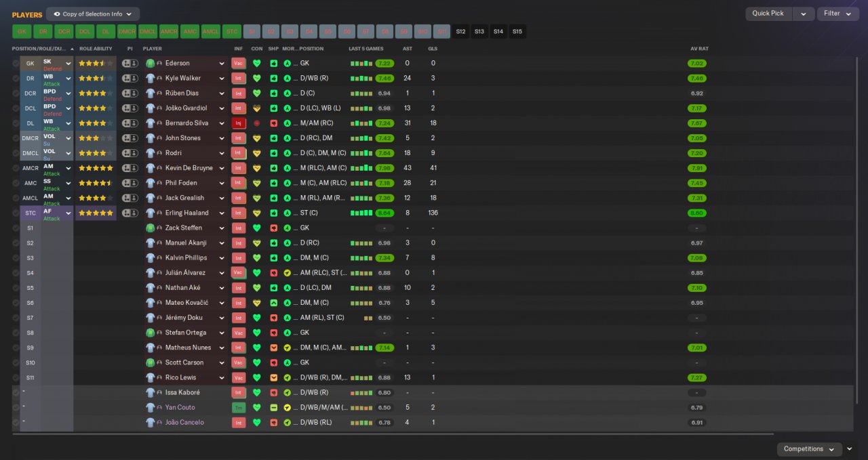Click Matheus Nunes's orange sharpness icon
868x460 pixels.
point(274,348)
